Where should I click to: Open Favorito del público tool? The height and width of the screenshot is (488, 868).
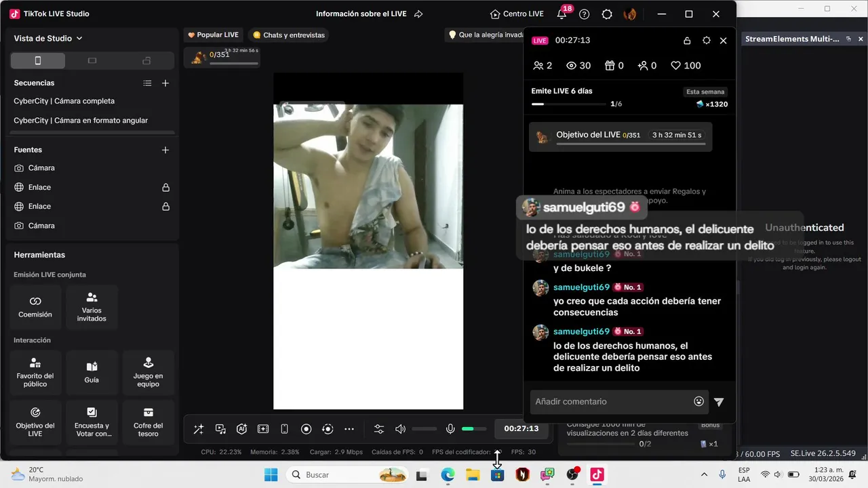(x=35, y=372)
